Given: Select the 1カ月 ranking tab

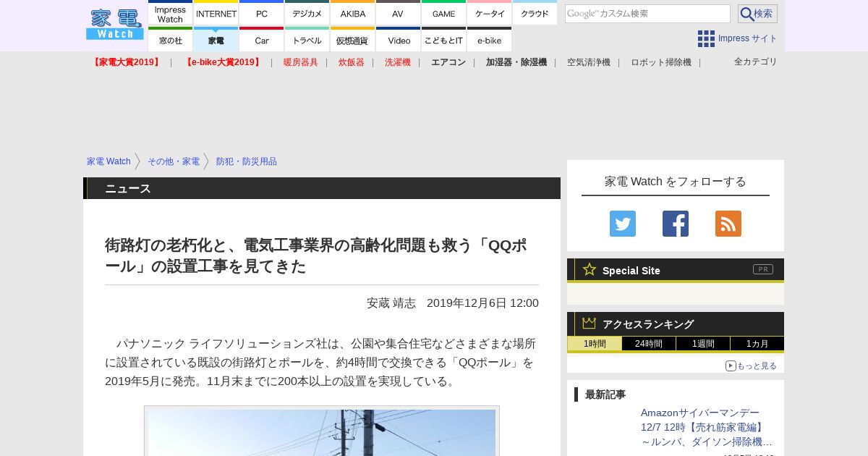Looking at the screenshot, I should click(x=757, y=344).
